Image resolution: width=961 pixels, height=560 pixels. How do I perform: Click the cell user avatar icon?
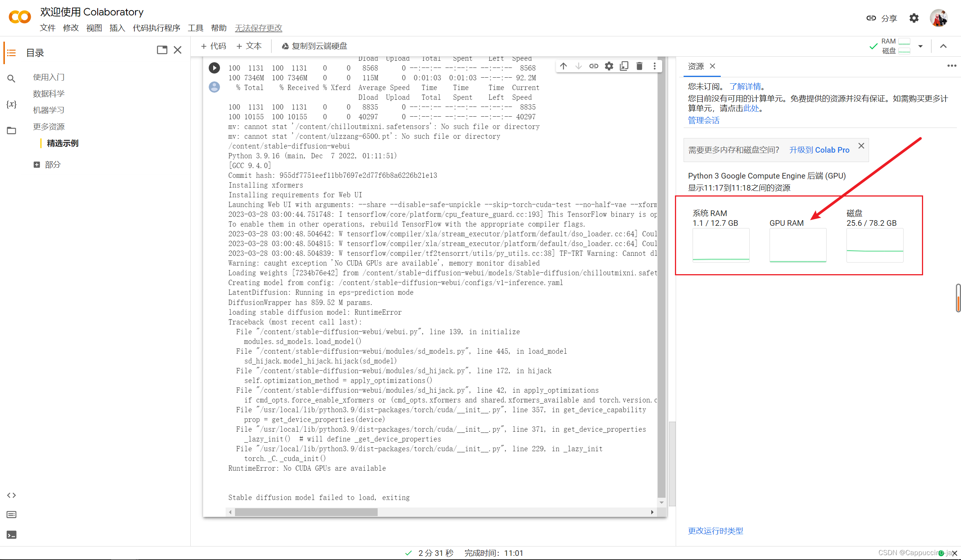click(x=214, y=87)
